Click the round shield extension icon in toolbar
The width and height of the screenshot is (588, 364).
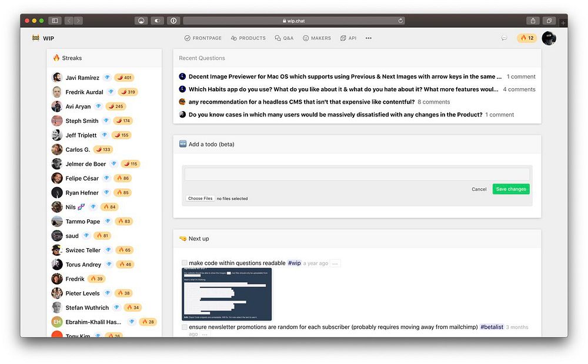point(141,21)
